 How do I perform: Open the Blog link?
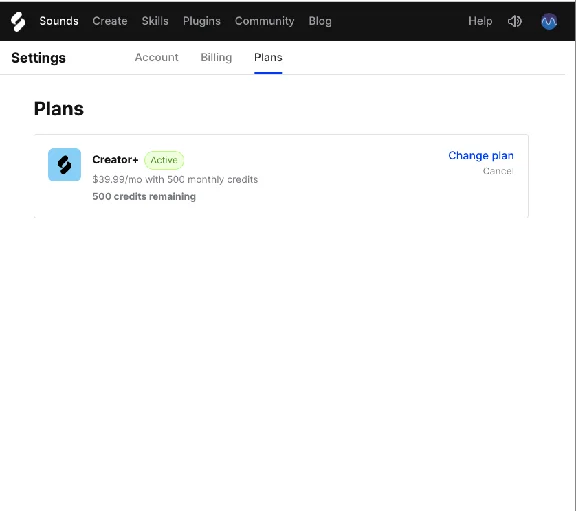tap(320, 21)
